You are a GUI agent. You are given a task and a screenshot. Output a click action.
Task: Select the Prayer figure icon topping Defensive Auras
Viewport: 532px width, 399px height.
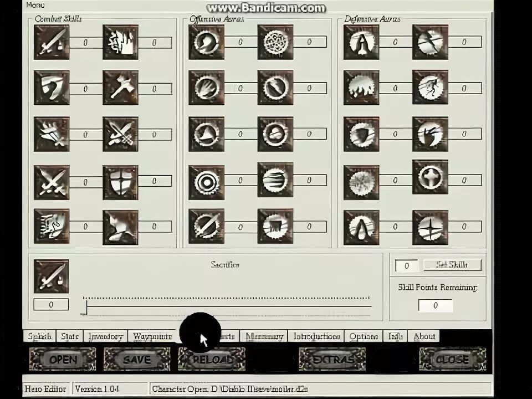coord(361,42)
